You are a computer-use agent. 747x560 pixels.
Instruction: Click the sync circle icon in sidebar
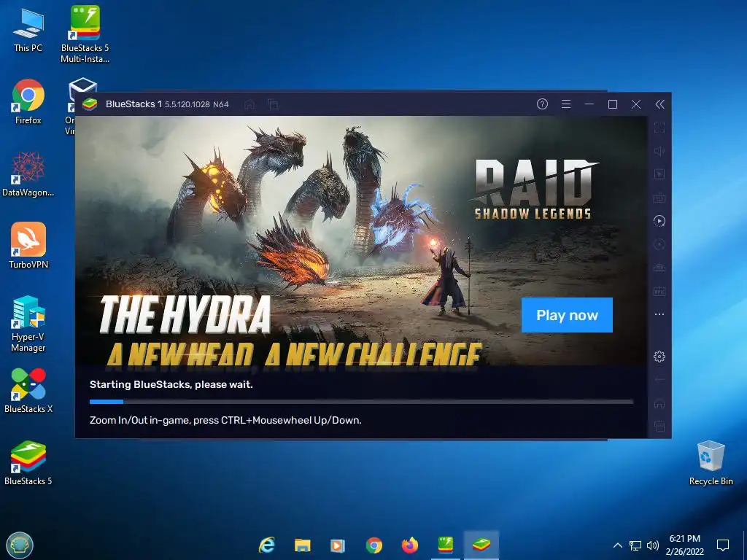tap(659, 244)
